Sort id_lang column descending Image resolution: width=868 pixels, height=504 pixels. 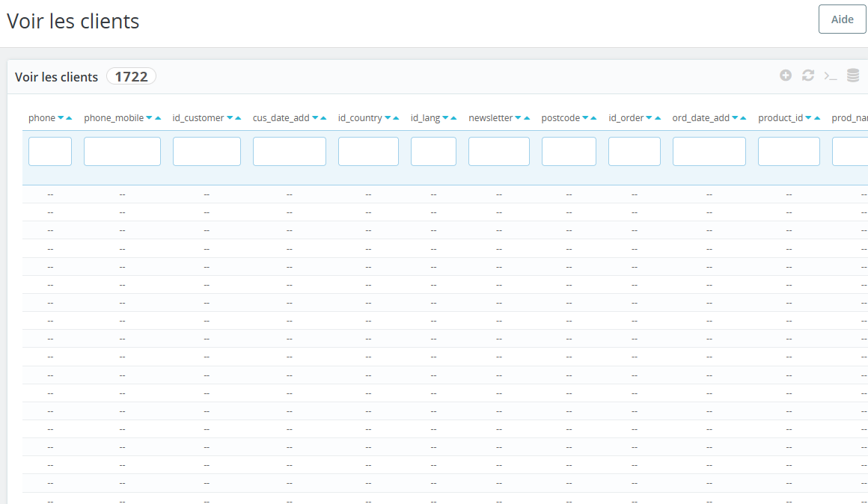445,118
